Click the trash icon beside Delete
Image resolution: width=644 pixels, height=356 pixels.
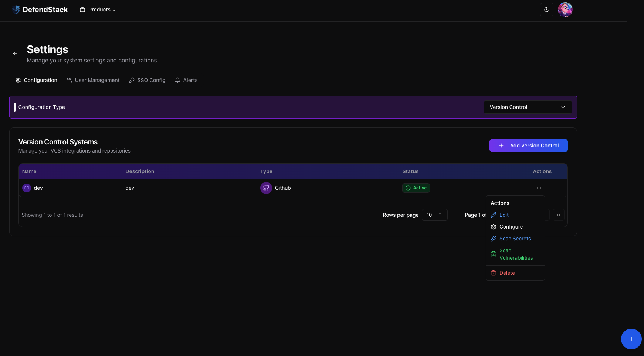point(493,273)
